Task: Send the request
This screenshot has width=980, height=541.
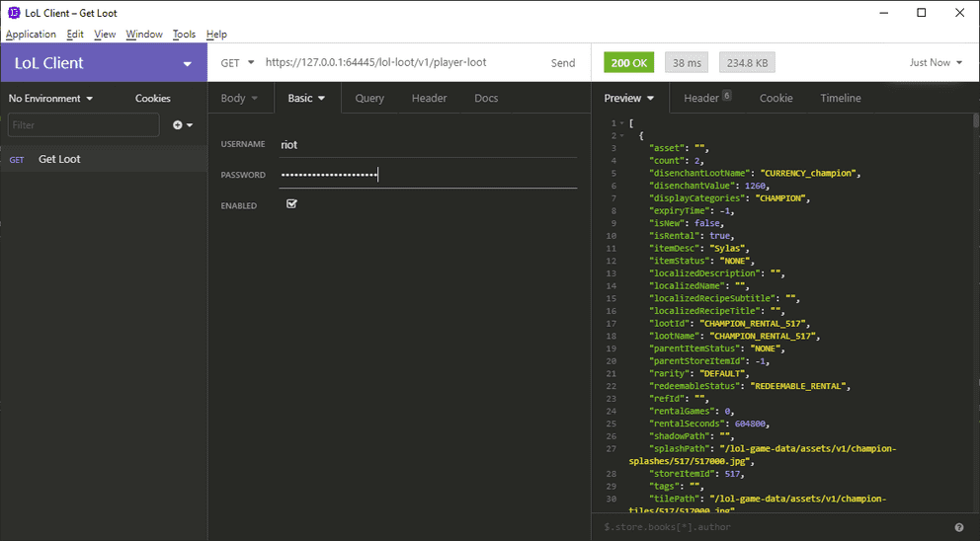Action: (x=562, y=62)
